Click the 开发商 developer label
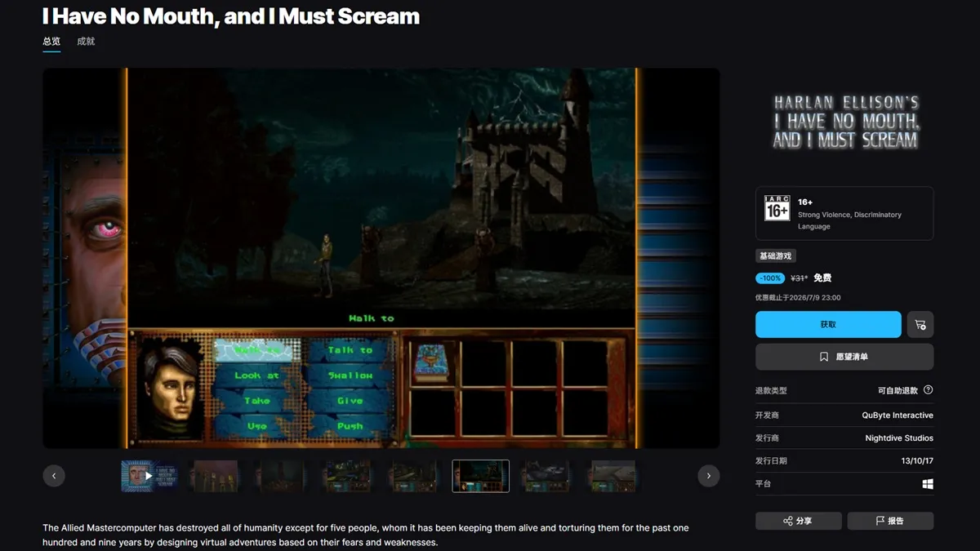This screenshot has height=551, width=980. (x=768, y=415)
